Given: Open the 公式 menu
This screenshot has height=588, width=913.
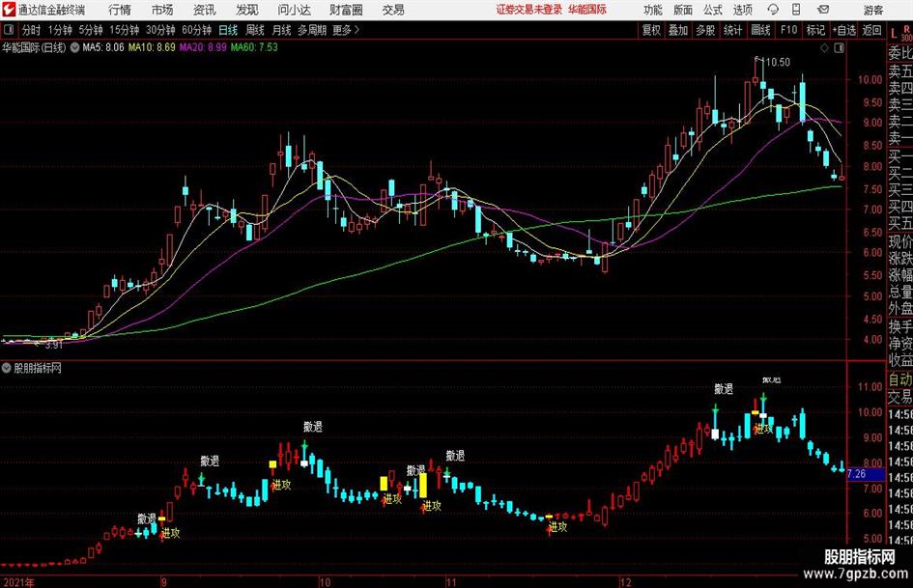Looking at the screenshot, I should (x=713, y=10).
